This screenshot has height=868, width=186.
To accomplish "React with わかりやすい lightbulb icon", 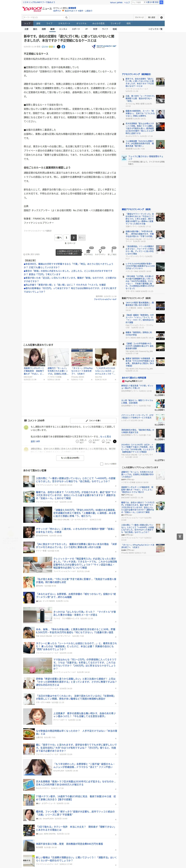I will click(x=100, y=251).
